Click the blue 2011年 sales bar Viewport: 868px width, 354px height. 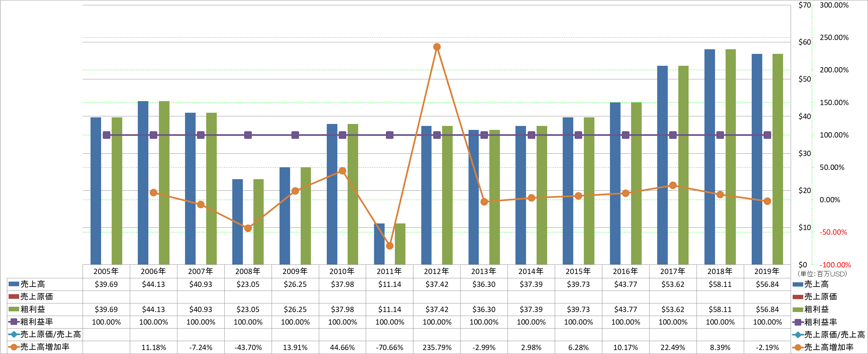pyautogui.click(x=379, y=244)
